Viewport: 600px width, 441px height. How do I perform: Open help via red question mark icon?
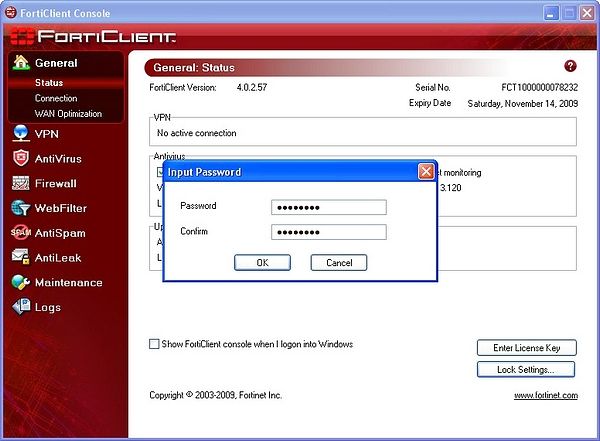click(570, 66)
